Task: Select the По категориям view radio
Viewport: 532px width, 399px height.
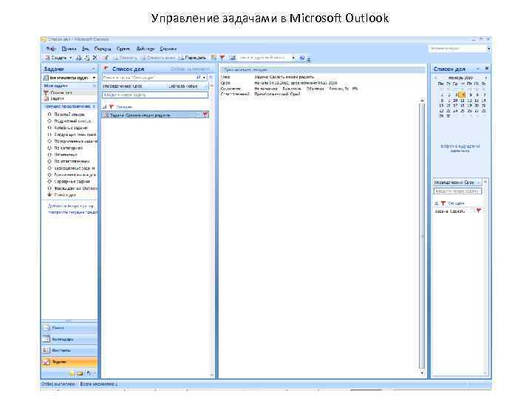Action: tap(50, 148)
